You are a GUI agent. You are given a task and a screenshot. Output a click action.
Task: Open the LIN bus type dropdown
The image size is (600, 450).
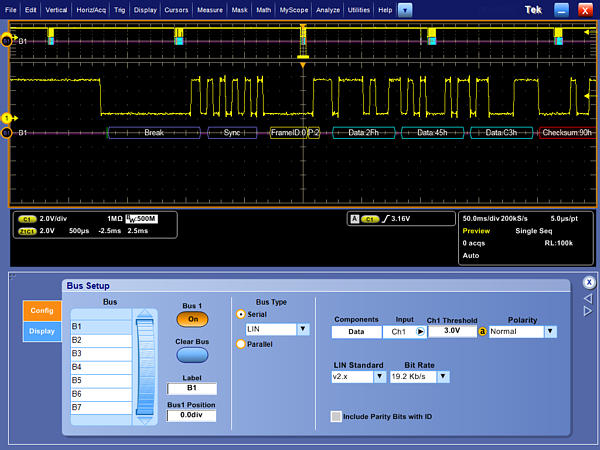[303, 329]
